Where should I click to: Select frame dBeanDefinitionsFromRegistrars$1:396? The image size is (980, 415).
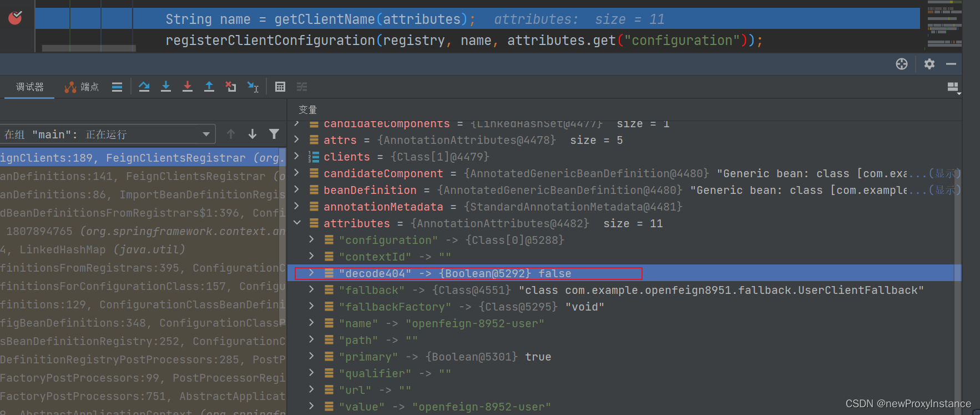143,213
